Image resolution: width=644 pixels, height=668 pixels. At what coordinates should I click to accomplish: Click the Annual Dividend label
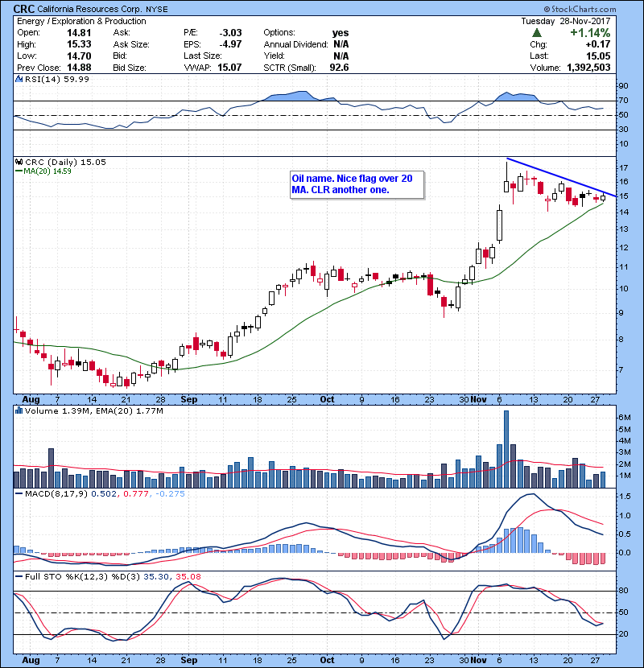pyautogui.click(x=295, y=44)
